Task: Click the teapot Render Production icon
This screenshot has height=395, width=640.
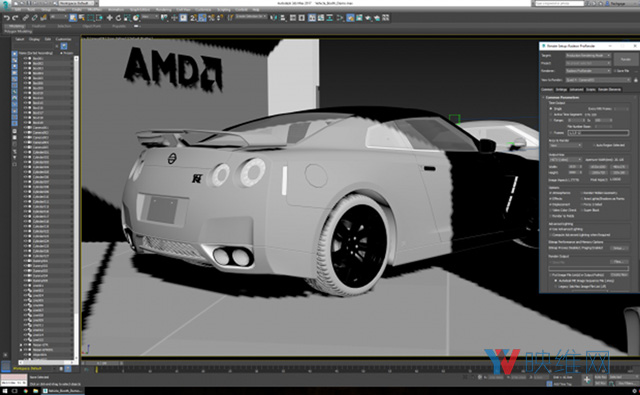Action: 377,18
